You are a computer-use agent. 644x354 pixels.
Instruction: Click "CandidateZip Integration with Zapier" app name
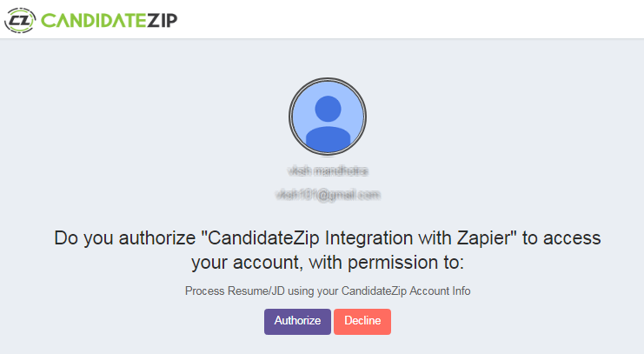click(359, 238)
